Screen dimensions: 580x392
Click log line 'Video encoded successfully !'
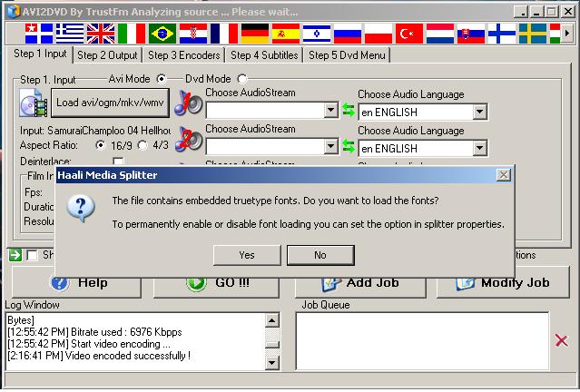[99, 356]
